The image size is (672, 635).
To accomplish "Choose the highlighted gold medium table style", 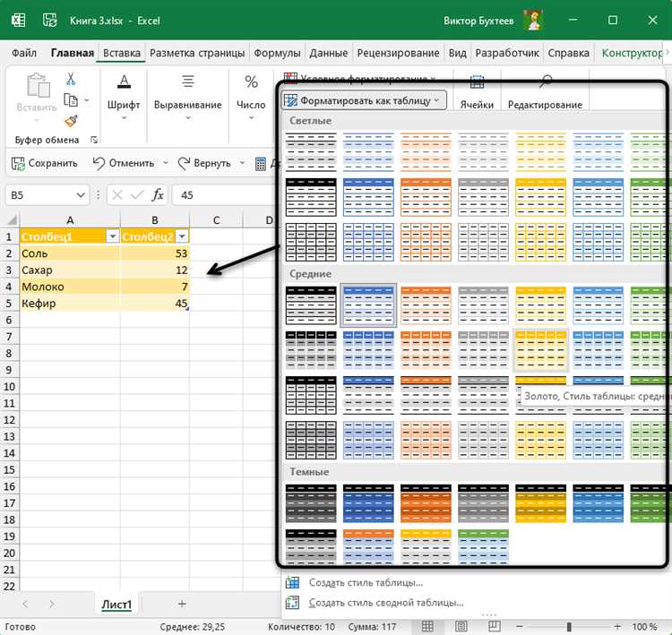I will coord(540,349).
